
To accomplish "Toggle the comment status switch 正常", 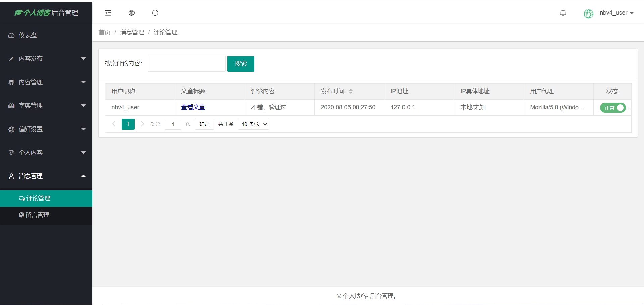I will 613,108.
